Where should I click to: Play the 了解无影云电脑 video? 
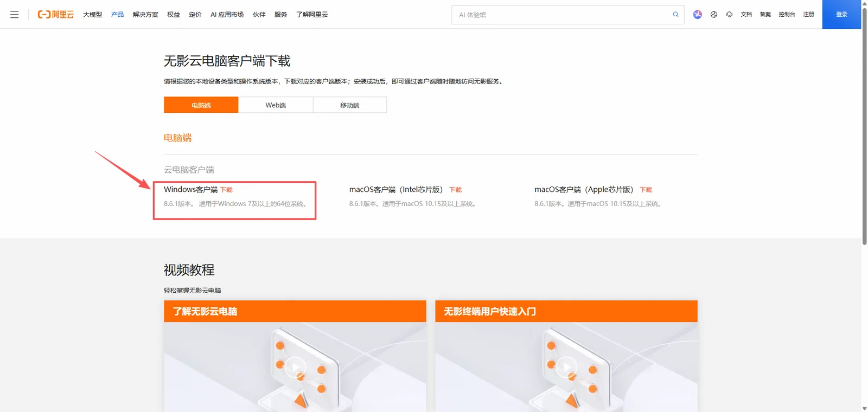point(295,367)
